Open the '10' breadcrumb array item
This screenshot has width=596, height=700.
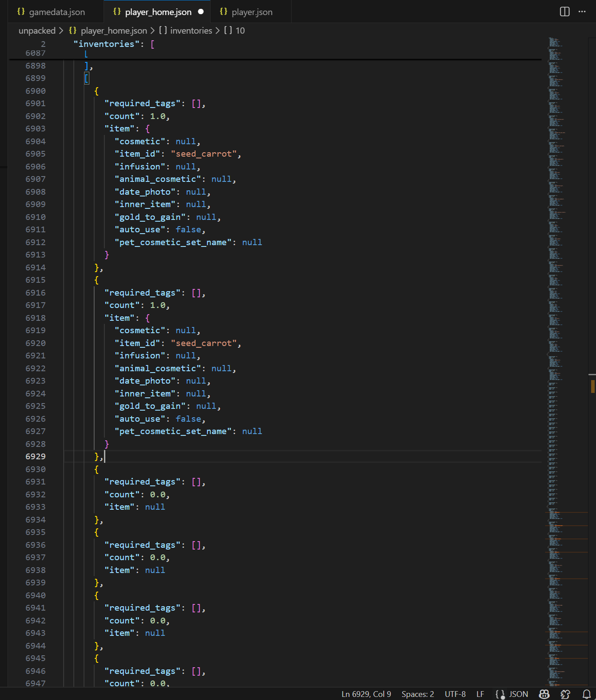coord(240,31)
